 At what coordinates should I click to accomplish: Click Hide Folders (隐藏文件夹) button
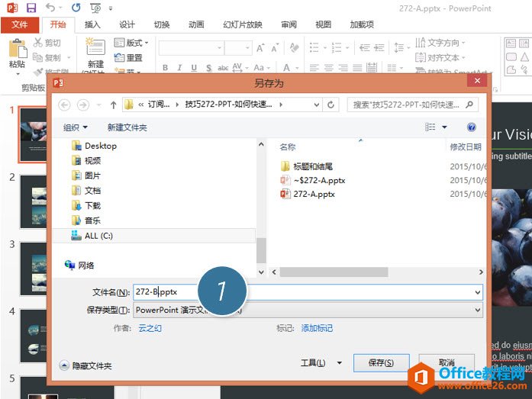[x=85, y=365]
